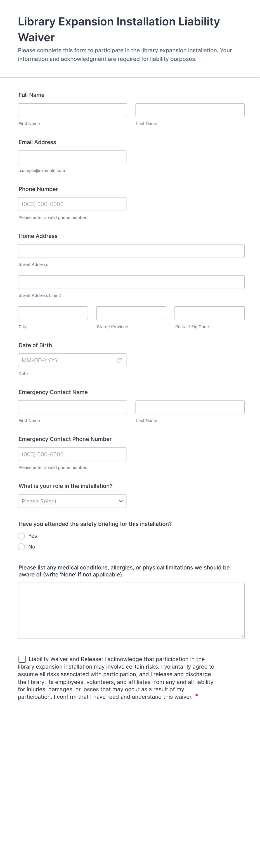Click into the Email Address field
The height and width of the screenshot is (868, 260).
(72, 157)
